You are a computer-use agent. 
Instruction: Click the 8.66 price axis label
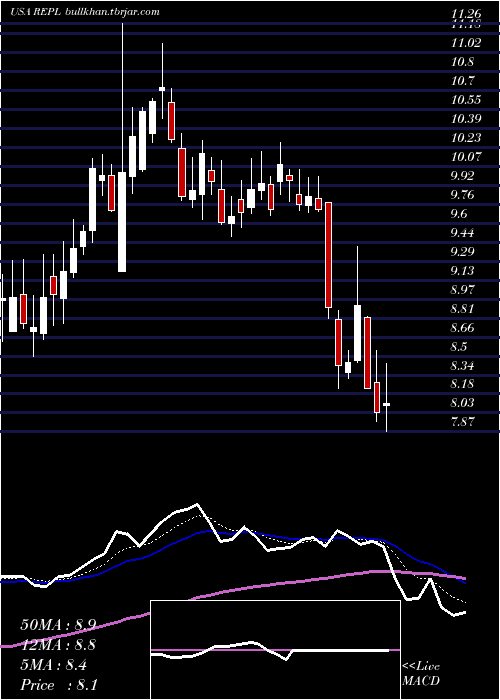[x=462, y=328]
